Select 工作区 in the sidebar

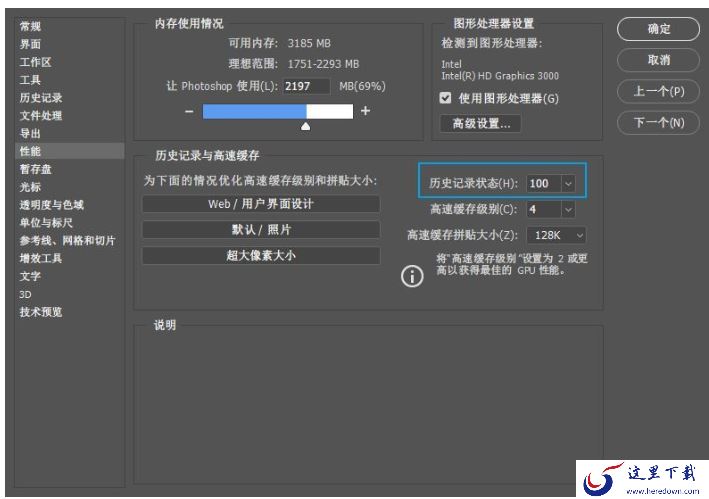[x=35, y=62]
